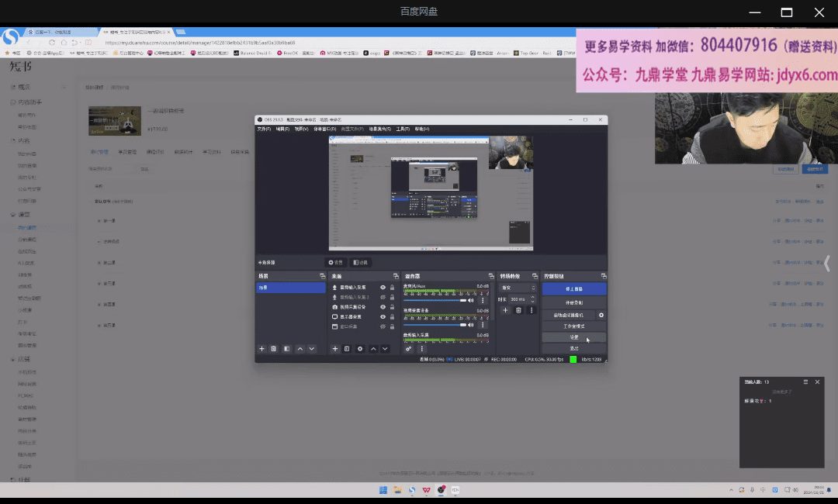
Task: Collapse the left sidebar chevron on right edge
Action: (827, 264)
